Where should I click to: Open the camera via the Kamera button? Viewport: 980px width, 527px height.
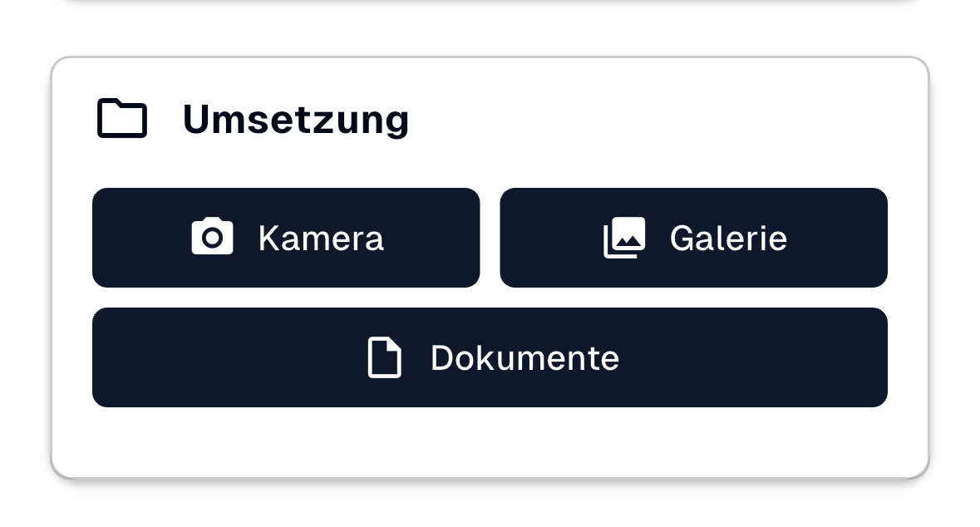[x=286, y=238]
